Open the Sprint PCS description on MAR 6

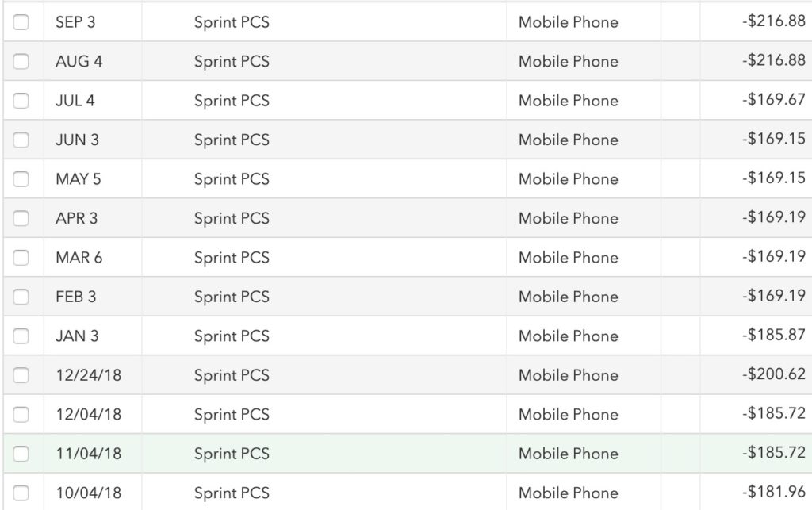click(x=232, y=258)
